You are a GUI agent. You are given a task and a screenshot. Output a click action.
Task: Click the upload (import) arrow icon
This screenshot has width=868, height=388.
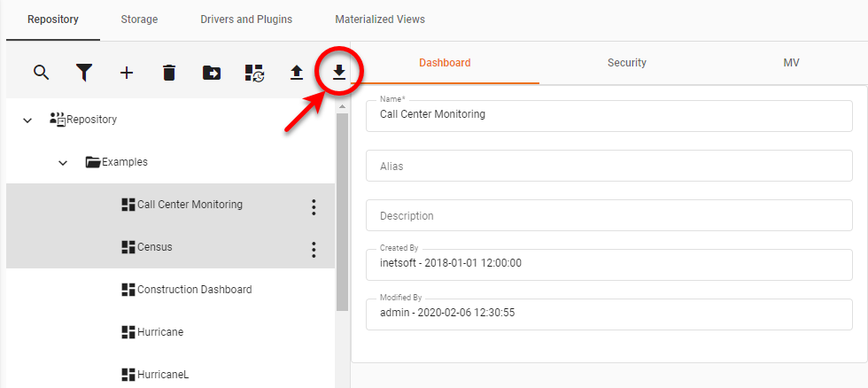pyautogui.click(x=297, y=73)
